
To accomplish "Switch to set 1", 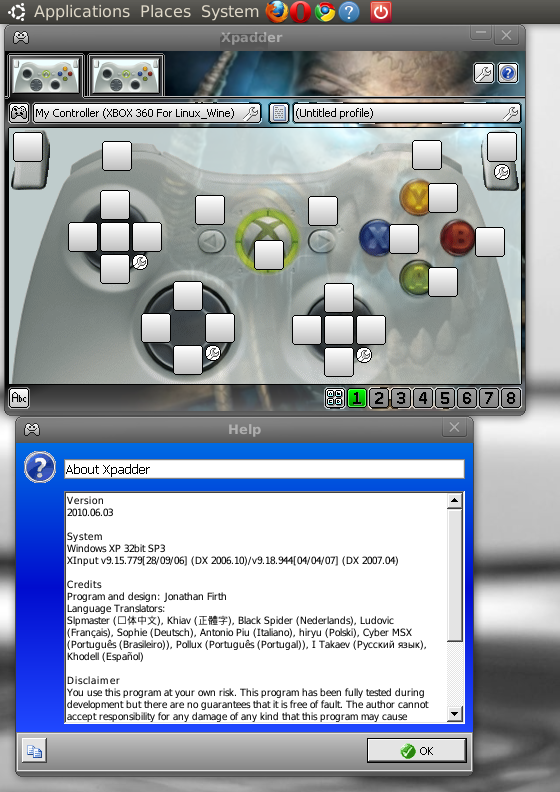I will tap(357, 398).
